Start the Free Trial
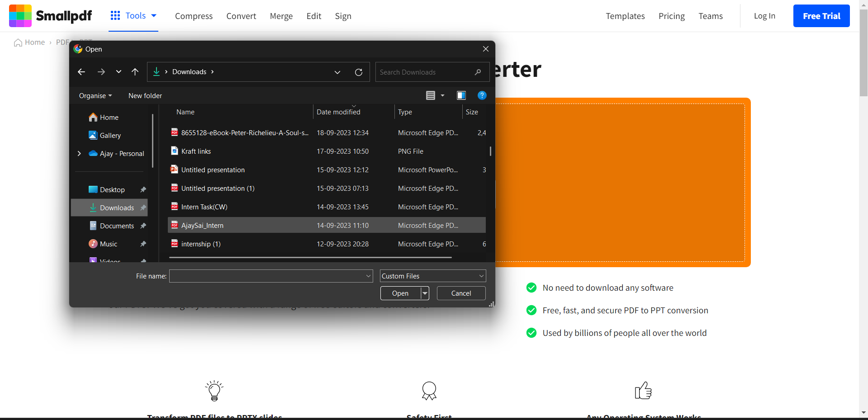Image resolution: width=868 pixels, height=420 pixels. (x=821, y=16)
